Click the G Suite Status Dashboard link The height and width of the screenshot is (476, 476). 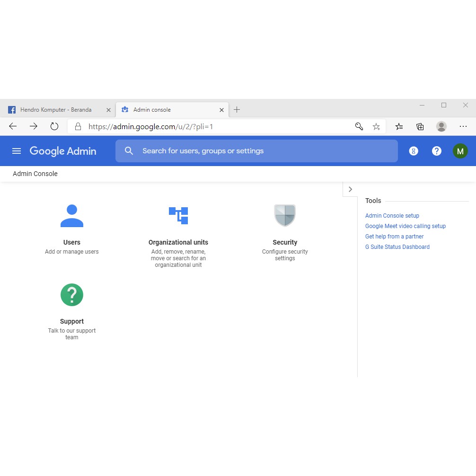tap(397, 247)
